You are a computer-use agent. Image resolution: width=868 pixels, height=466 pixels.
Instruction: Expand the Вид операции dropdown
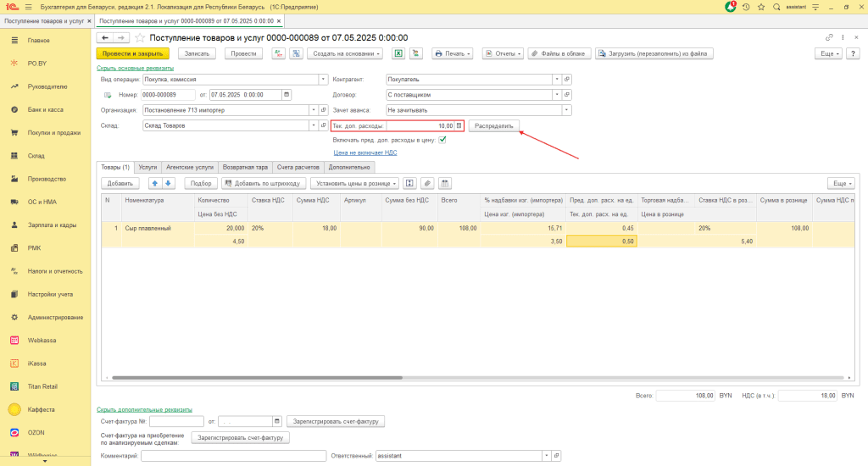pyautogui.click(x=323, y=80)
